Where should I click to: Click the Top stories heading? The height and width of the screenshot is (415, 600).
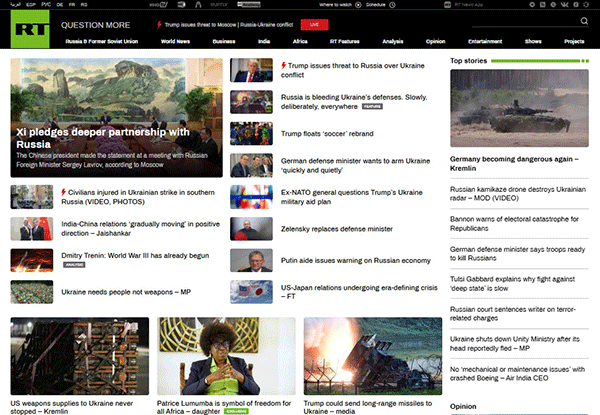[468, 61]
